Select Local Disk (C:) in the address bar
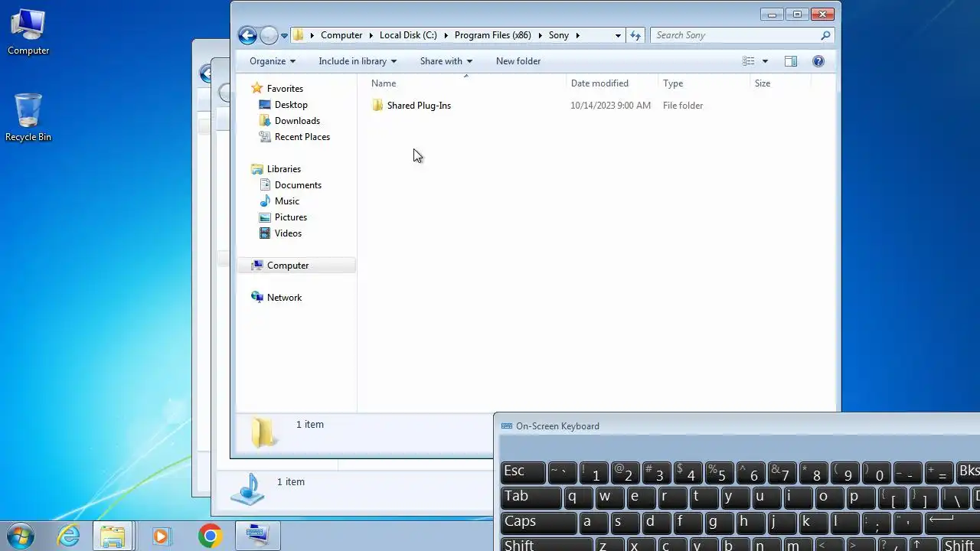The width and height of the screenshot is (980, 551). [x=408, y=35]
